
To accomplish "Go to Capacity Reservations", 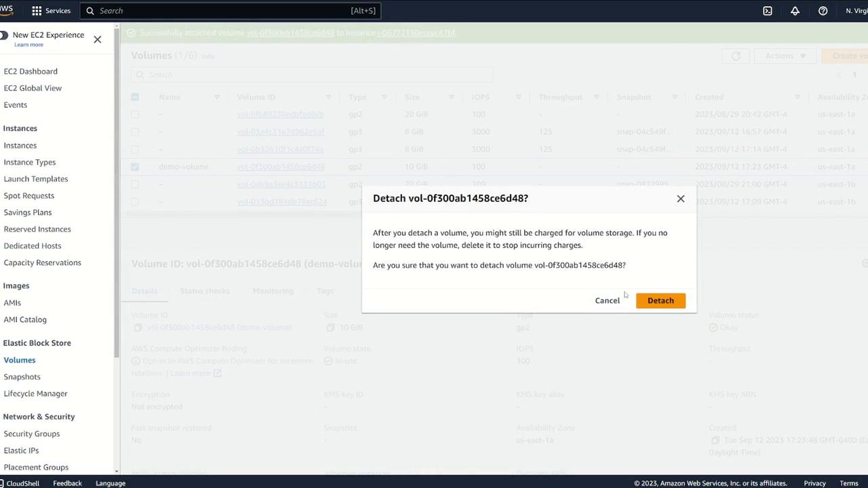I will (x=43, y=263).
